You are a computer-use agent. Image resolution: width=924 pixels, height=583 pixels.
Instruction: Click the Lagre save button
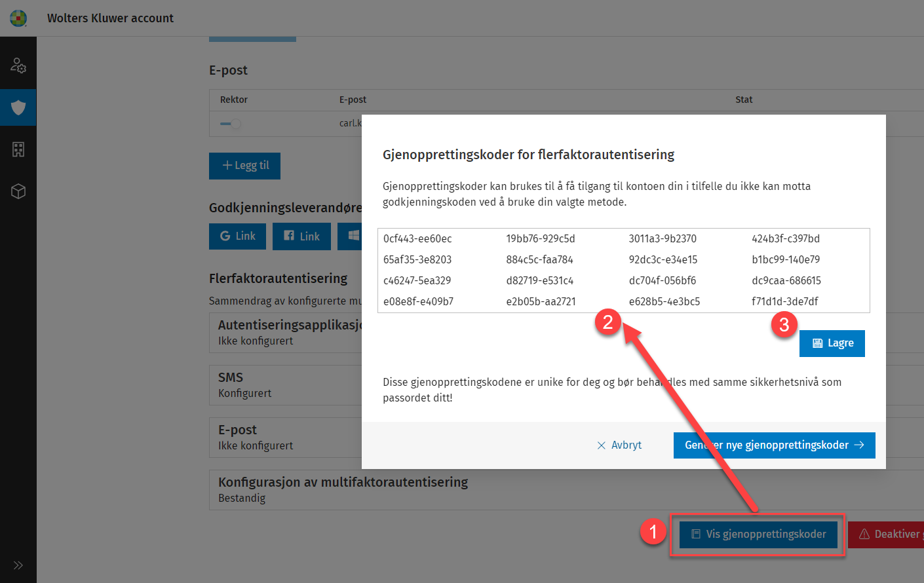[x=832, y=343]
